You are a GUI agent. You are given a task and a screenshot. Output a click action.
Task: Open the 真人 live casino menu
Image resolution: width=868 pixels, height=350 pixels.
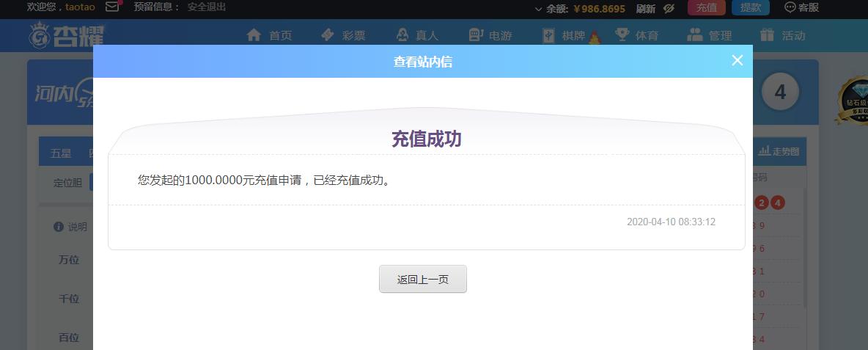(x=417, y=35)
